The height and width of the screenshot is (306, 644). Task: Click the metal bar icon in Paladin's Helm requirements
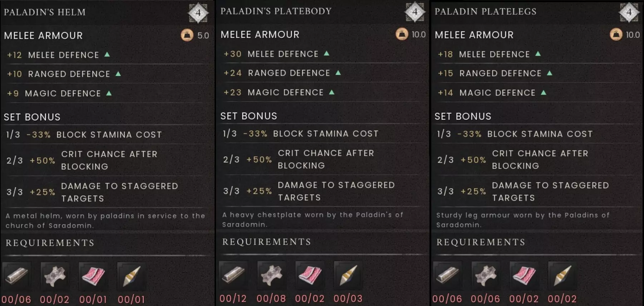point(16,276)
